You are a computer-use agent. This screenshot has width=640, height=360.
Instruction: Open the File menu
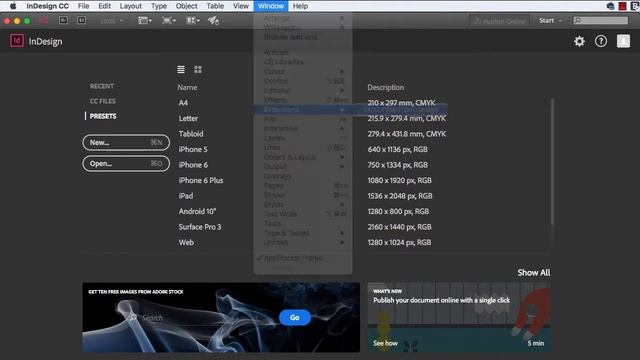[84, 6]
